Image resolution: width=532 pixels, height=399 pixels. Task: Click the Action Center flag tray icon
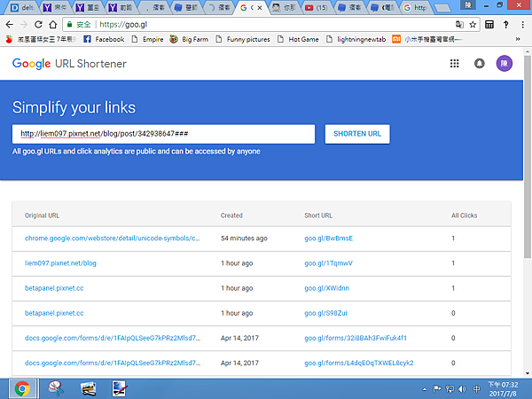point(437,389)
